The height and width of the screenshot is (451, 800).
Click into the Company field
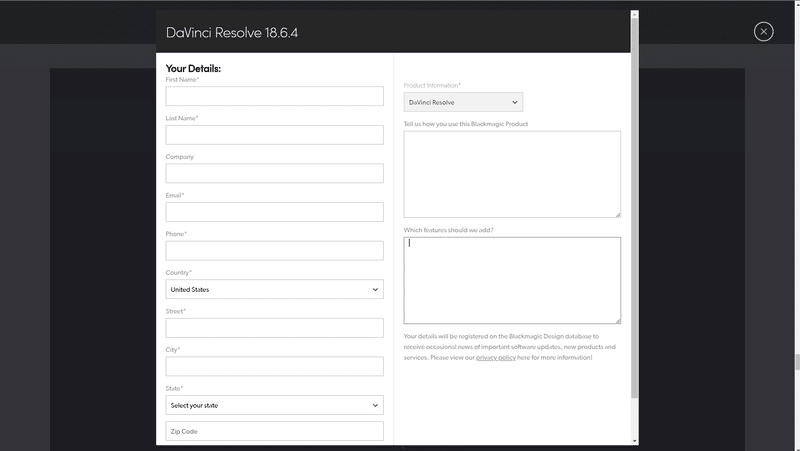274,173
